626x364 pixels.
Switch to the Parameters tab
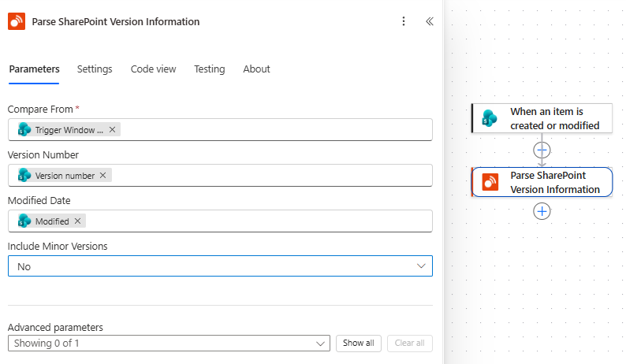click(x=35, y=69)
